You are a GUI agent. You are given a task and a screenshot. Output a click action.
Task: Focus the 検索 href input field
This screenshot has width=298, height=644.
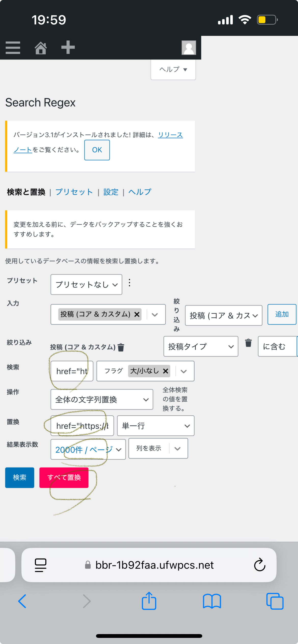[72, 371]
